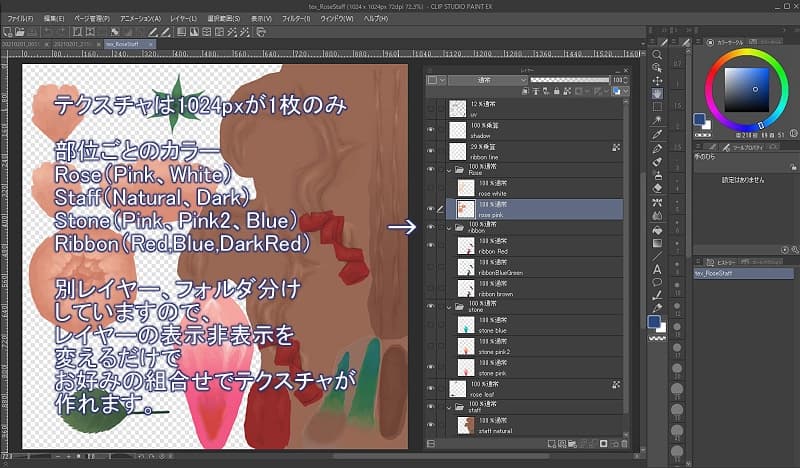Viewport: 800px width, 468px height.
Task: Select the Hand pan tool
Action: coord(657,93)
